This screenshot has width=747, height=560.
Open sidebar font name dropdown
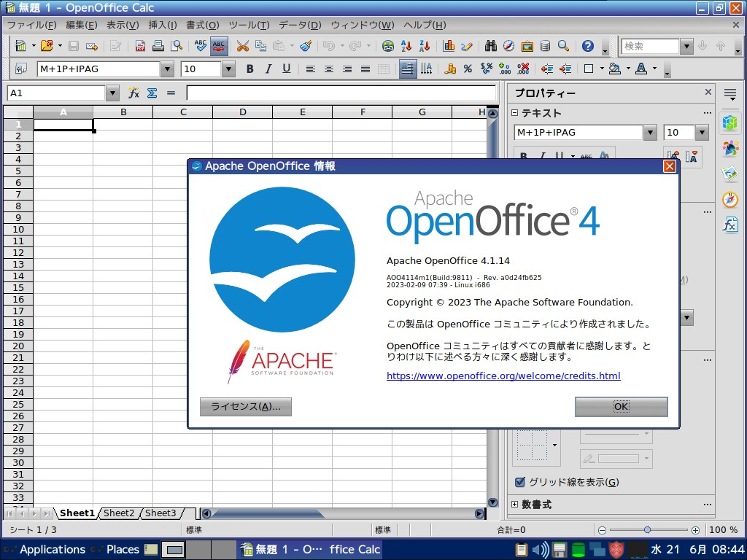pos(650,133)
